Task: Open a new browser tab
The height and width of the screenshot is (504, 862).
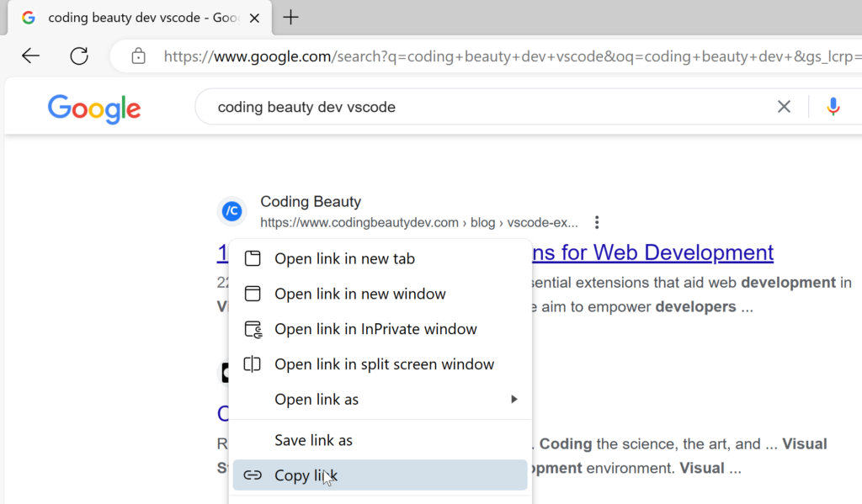Action: 290,18
